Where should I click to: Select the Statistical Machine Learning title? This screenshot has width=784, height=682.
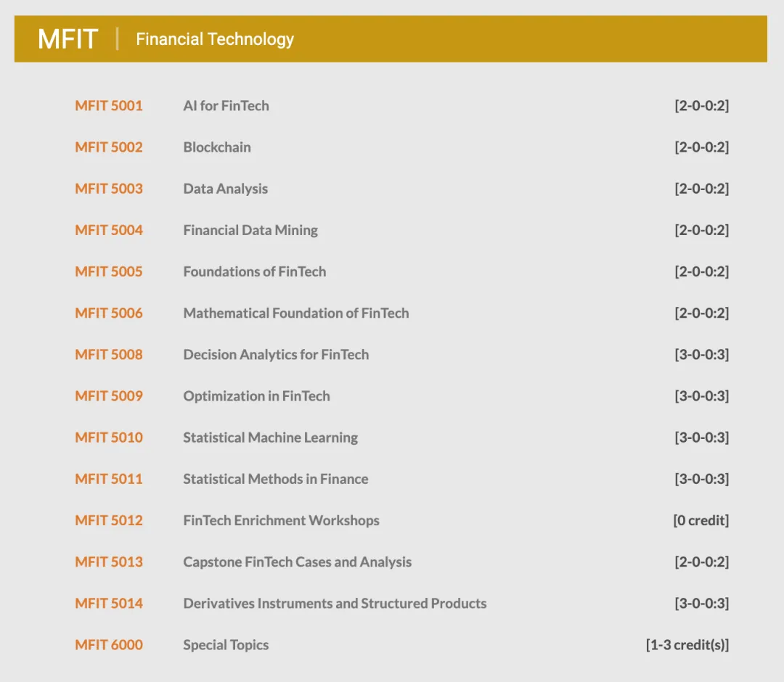click(x=271, y=437)
